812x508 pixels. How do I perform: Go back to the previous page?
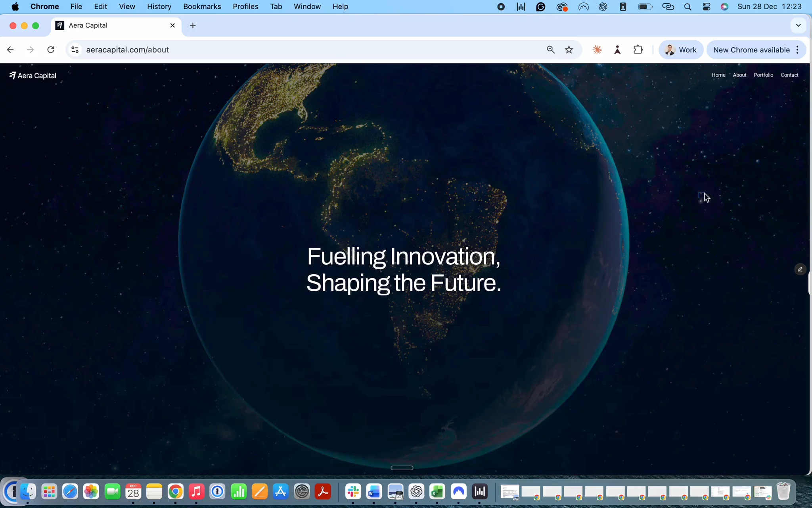[x=10, y=50]
